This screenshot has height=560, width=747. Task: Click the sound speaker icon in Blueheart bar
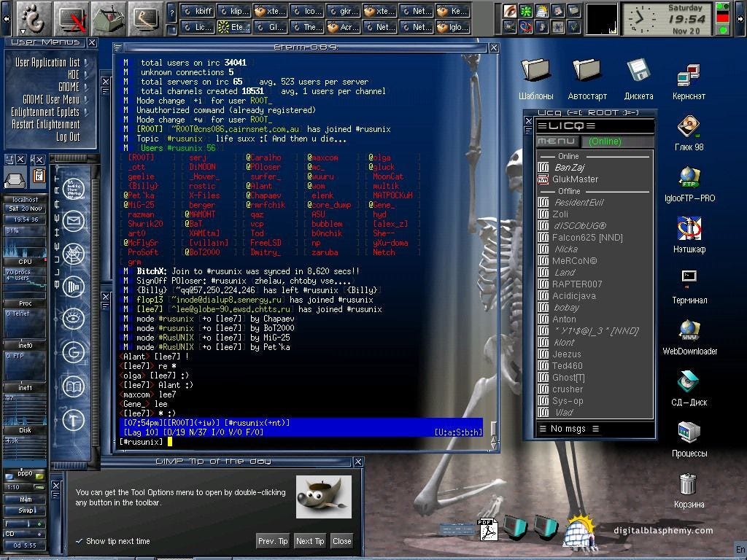click(x=74, y=287)
